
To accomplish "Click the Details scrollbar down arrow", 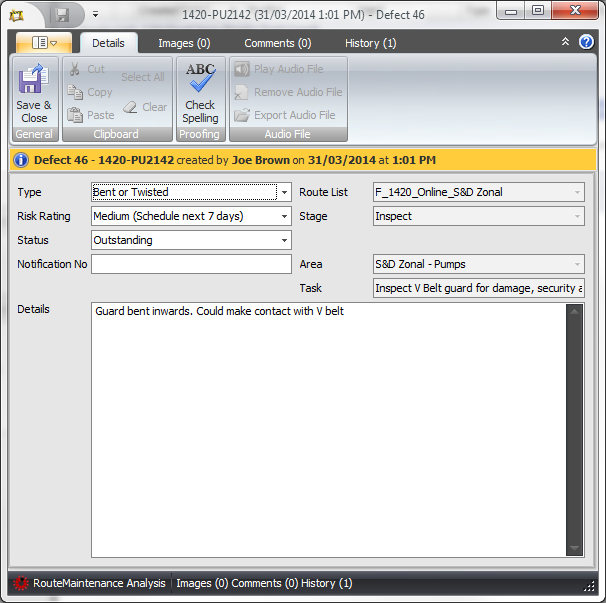I will (x=574, y=548).
